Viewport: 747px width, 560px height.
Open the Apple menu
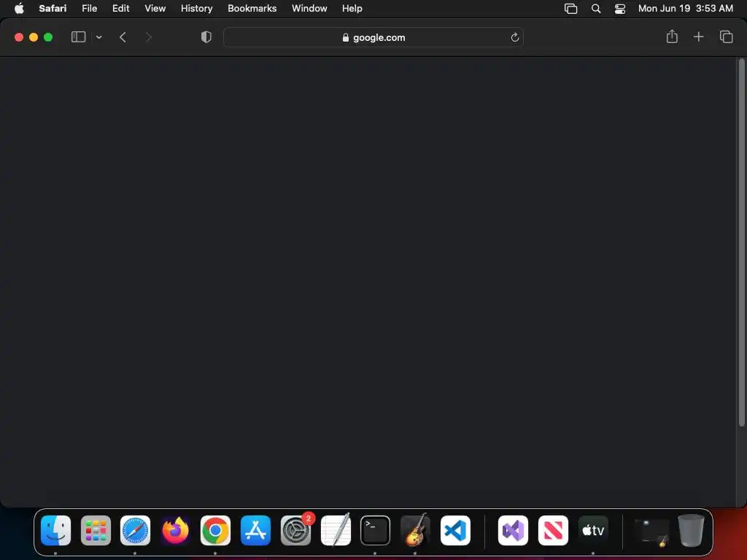[x=19, y=8]
